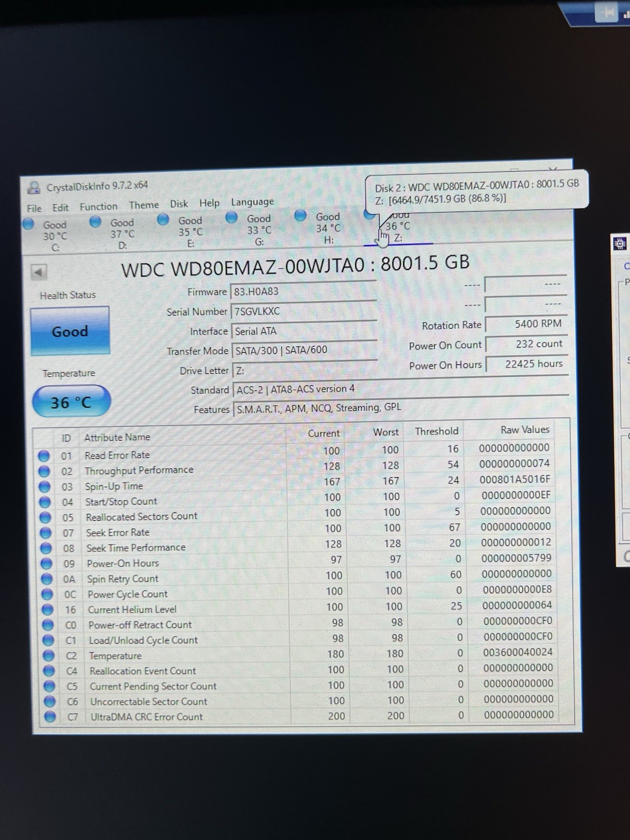The height and width of the screenshot is (840, 630).
Task: Click the status icon for UltraDMA CRC Error Count
Action: pyautogui.click(x=50, y=717)
